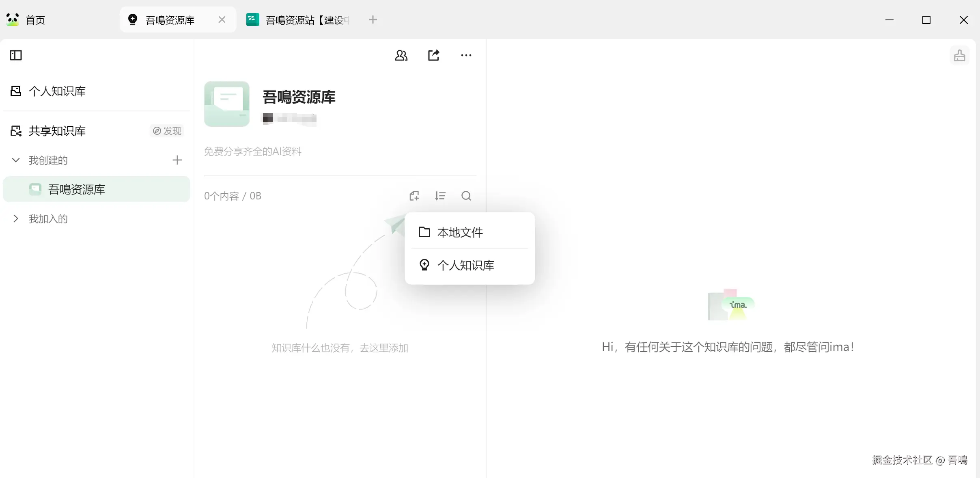Open the three-dot more options menu
The height and width of the screenshot is (478, 980).
pos(466,55)
